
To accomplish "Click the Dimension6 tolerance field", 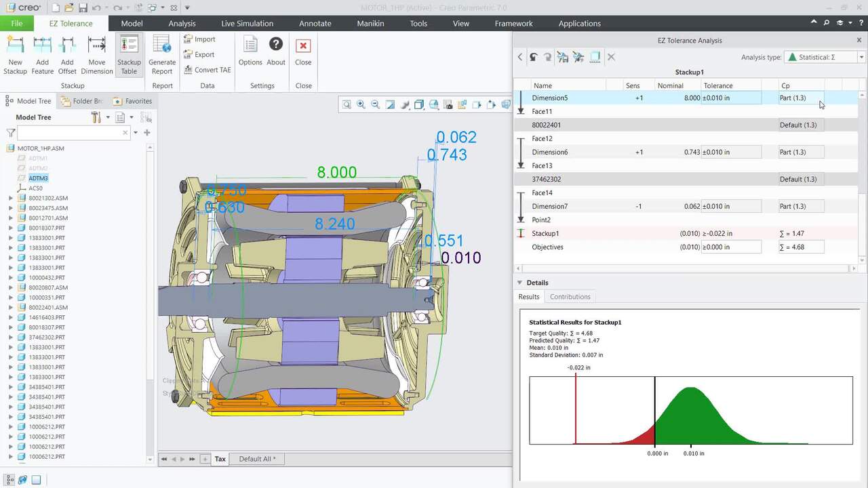I will tap(730, 152).
